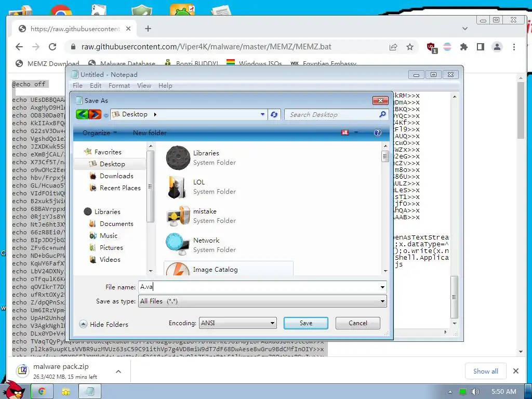Image resolution: width=532 pixels, height=399 pixels.
Task: Close the downloads bar
Action: tap(516, 371)
